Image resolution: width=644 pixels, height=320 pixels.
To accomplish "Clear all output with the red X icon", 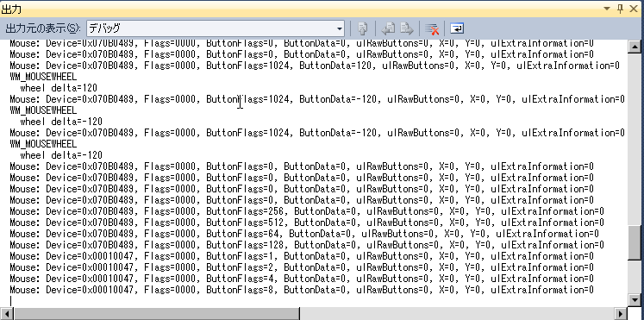I will (x=432, y=28).
